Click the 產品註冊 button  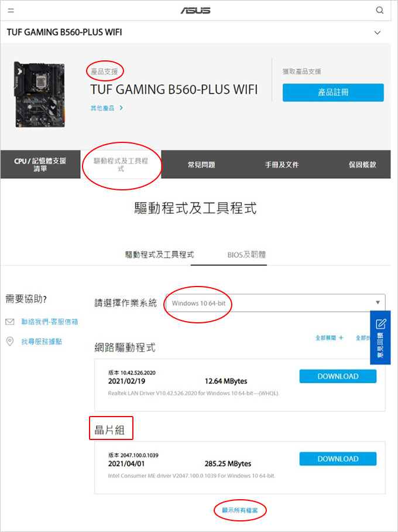click(x=333, y=93)
